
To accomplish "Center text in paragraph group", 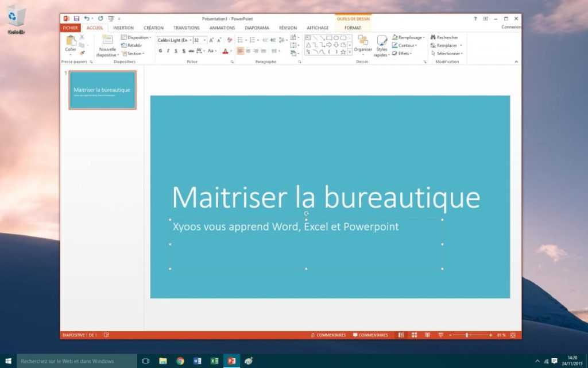I will pos(248,51).
